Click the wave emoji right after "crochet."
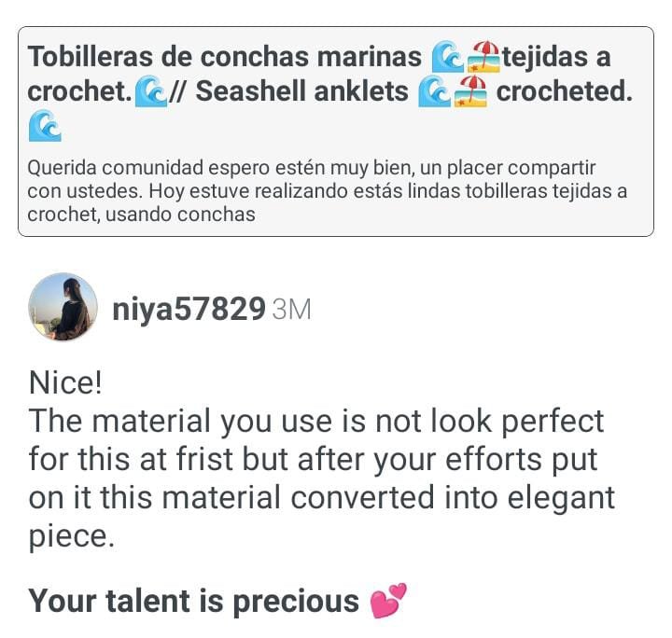This screenshot has height=638, width=672. 150,91
